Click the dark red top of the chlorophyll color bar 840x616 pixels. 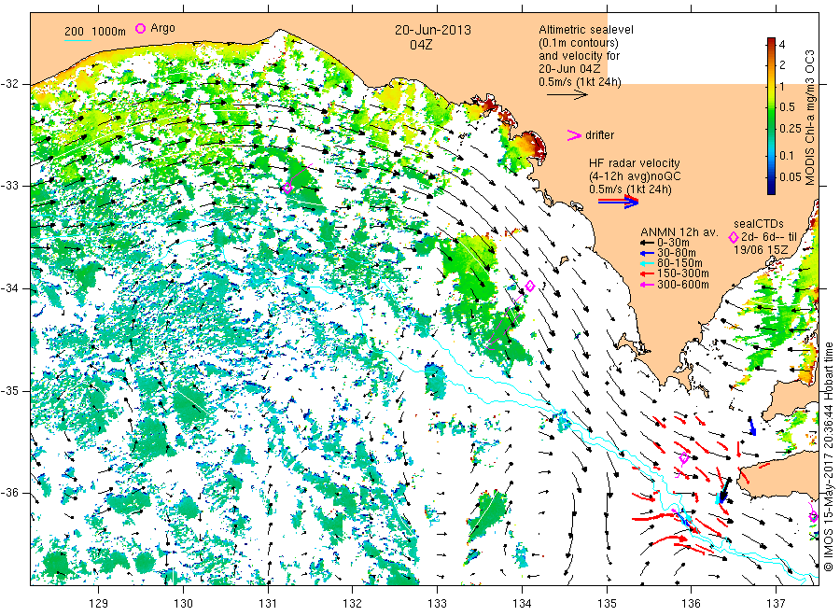tap(771, 41)
